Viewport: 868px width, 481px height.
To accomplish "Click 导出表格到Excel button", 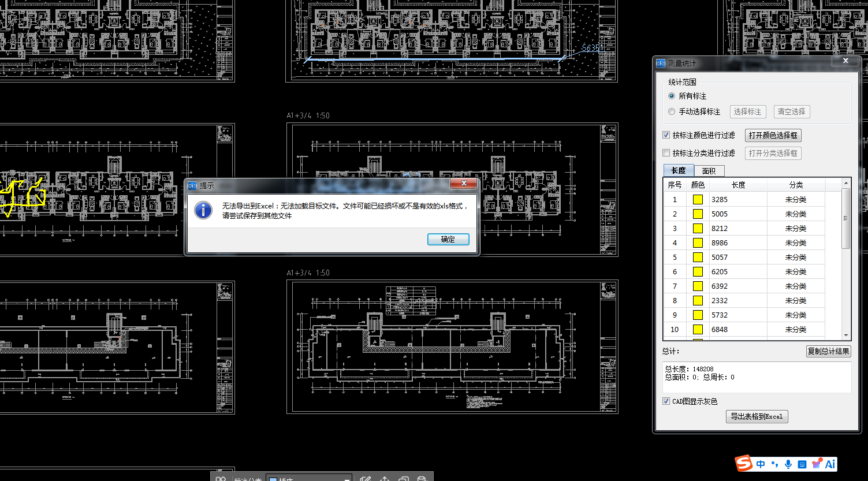I will point(757,416).
